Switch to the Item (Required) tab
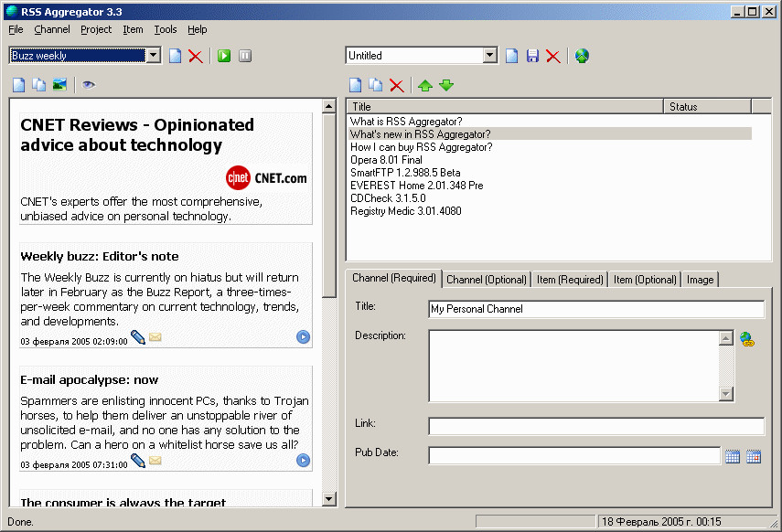782x532 pixels. (570, 280)
